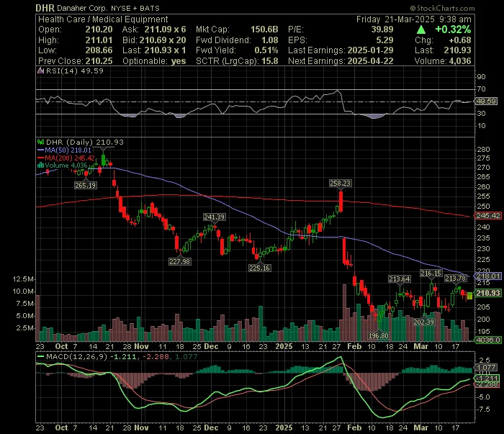Click the blue 218.01 axis price tag
This screenshot has width=504, height=434.
(488, 276)
